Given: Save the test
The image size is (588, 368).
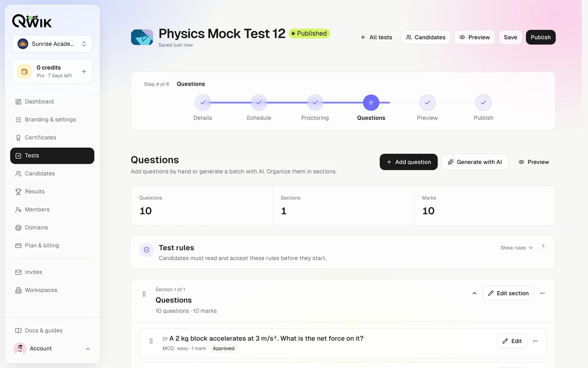Looking at the screenshot, I should coord(510,37).
